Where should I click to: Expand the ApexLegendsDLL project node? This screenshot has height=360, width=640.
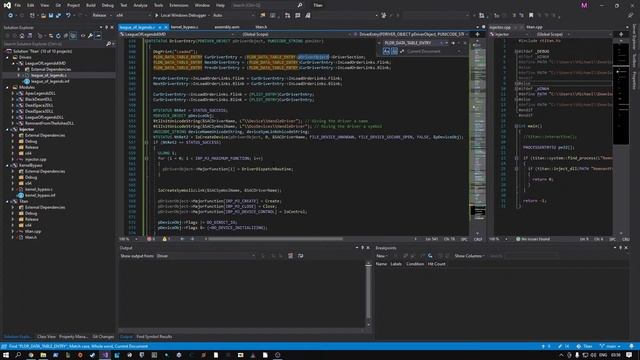pyautogui.click(x=13, y=93)
